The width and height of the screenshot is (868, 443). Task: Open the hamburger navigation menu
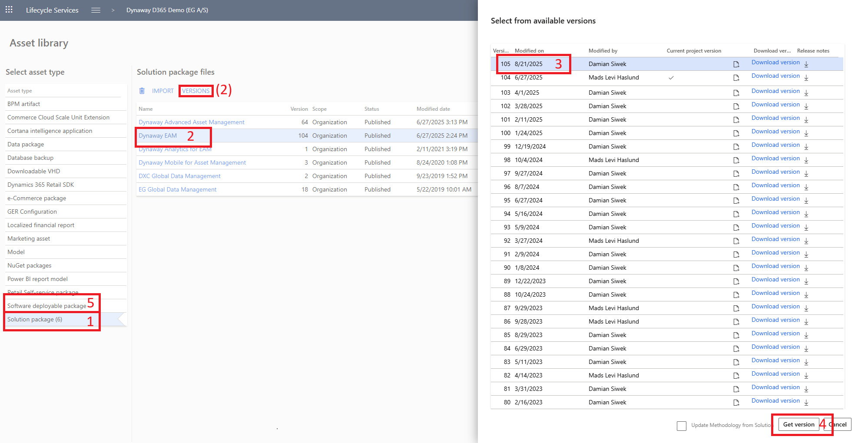[96, 10]
